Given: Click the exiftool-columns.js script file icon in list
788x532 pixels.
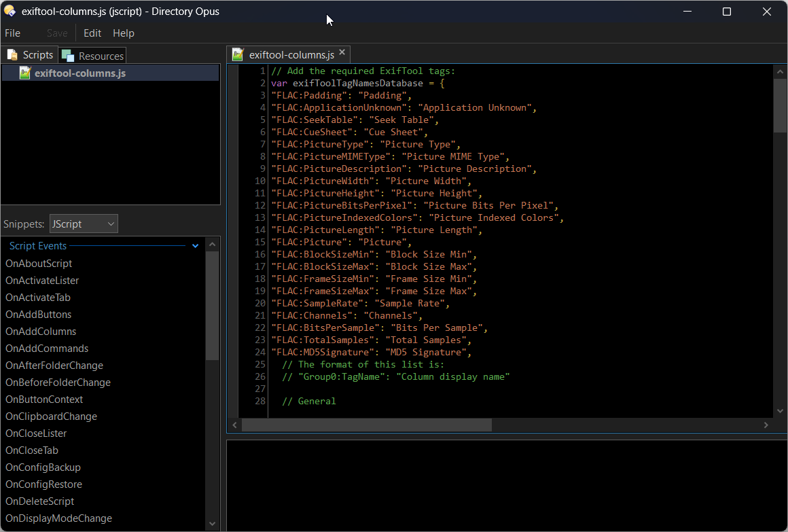Looking at the screenshot, I should 24,73.
